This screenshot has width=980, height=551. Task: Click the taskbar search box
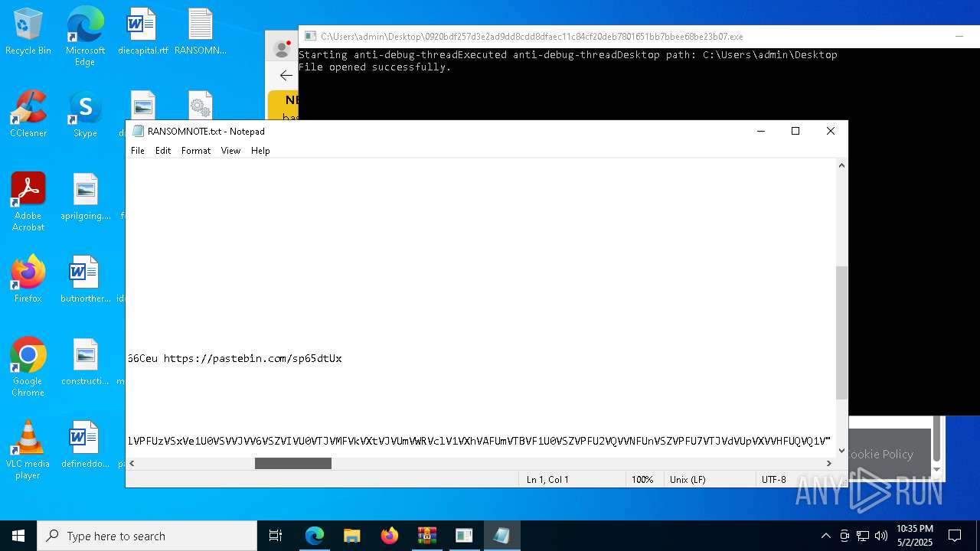point(147,536)
